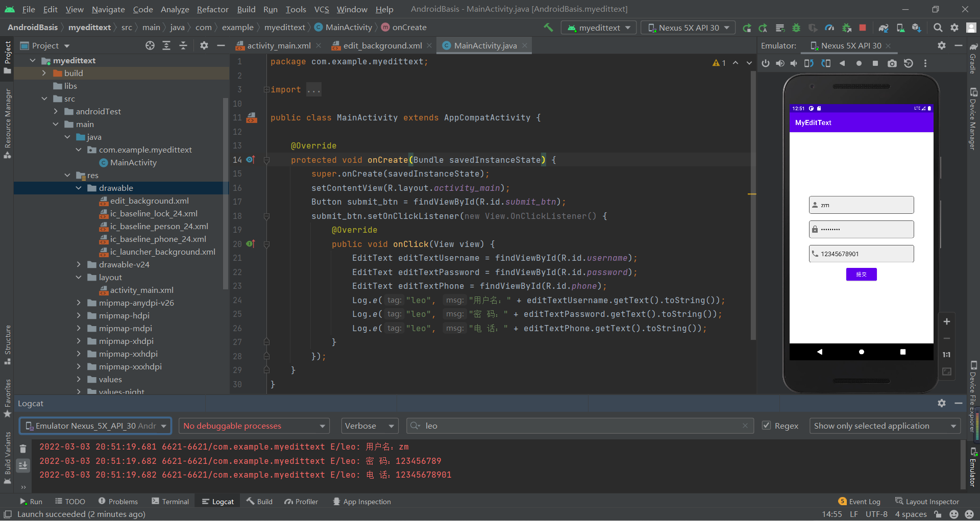Open the Event Log
The image size is (980, 521).
[859, 502]
